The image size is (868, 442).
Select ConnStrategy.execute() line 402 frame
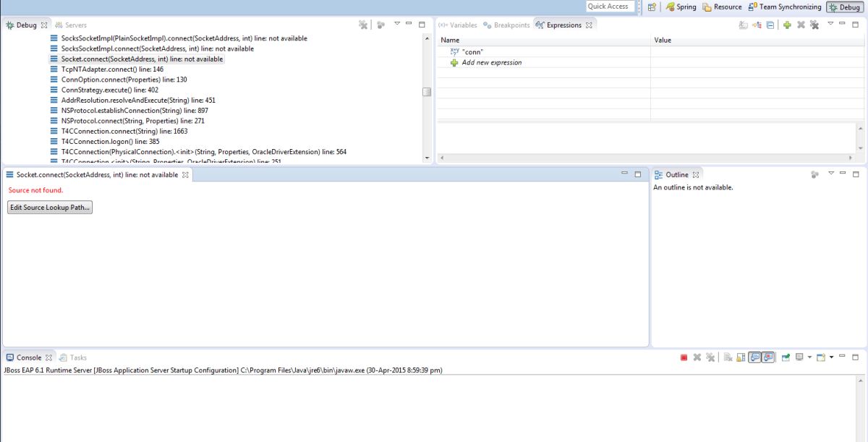tap(104, 90)
